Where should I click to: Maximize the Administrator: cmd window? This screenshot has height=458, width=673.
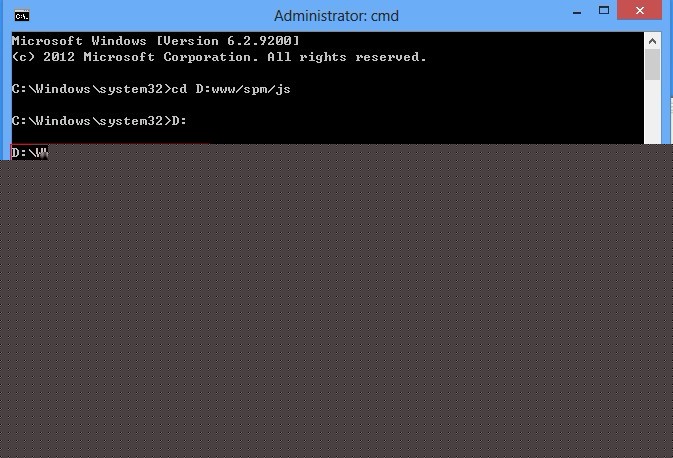604,10
